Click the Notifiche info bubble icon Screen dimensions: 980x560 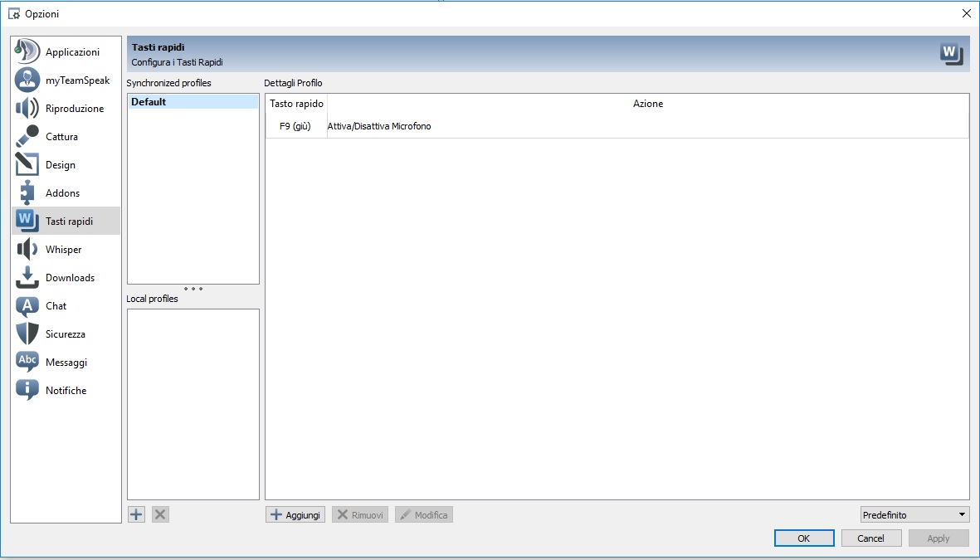27,391
